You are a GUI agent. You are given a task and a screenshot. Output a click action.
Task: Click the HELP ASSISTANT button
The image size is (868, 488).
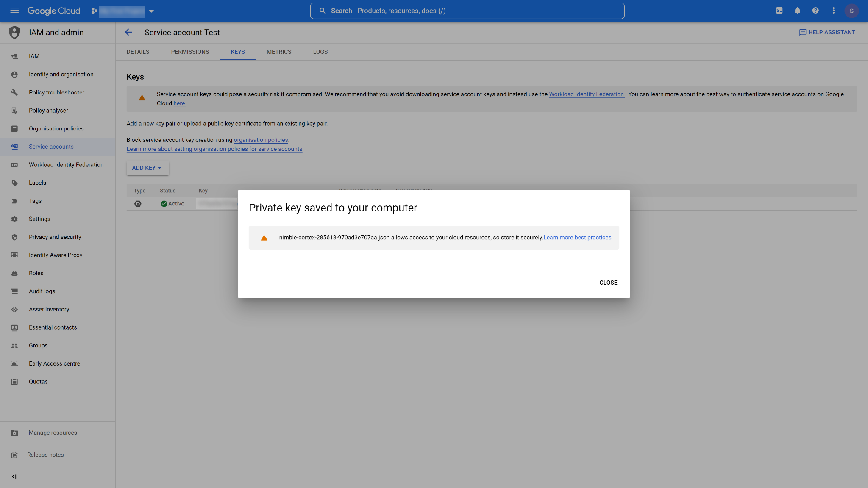click(827, 32)
